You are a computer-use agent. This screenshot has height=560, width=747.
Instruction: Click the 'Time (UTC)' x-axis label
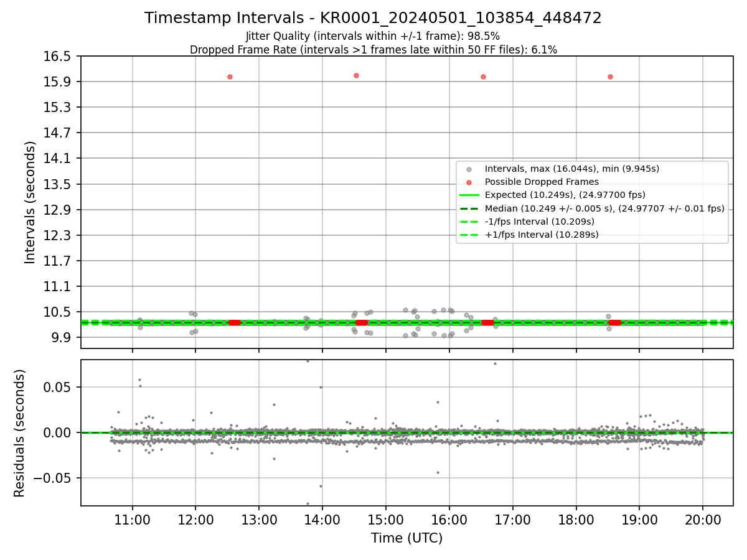point(406,538)
